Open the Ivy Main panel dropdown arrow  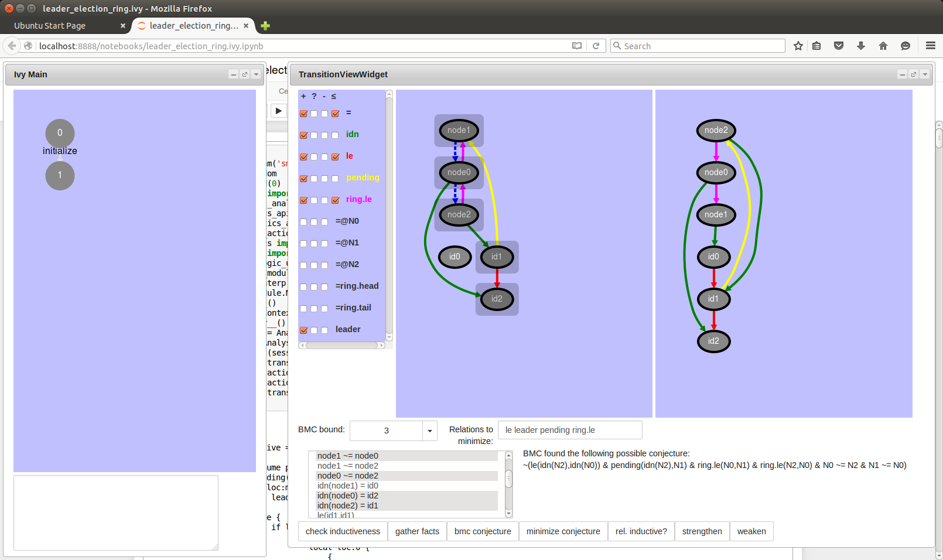tap(256, 74)
